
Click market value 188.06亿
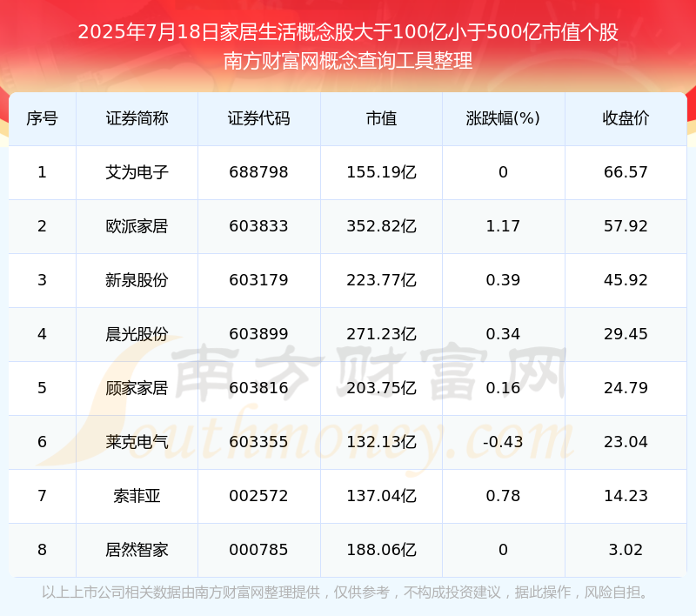[381, 550]
